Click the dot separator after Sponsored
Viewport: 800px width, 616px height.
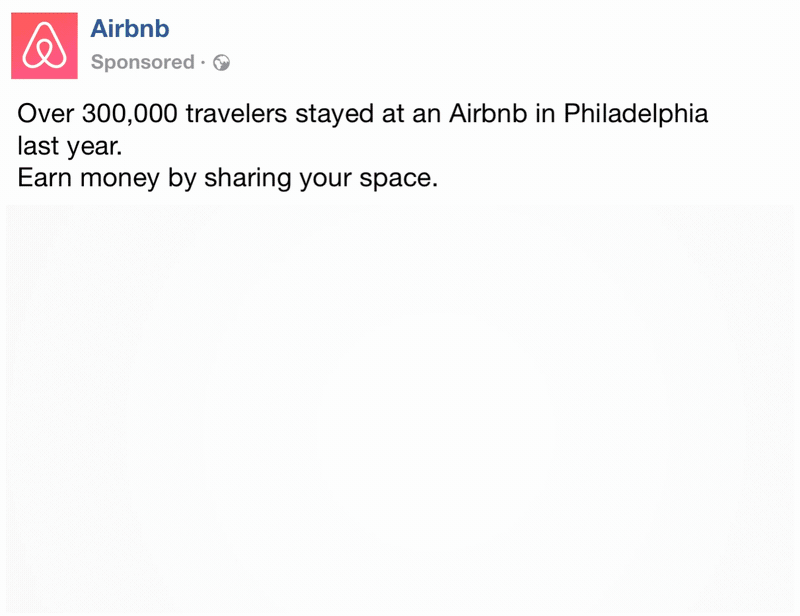203,63
